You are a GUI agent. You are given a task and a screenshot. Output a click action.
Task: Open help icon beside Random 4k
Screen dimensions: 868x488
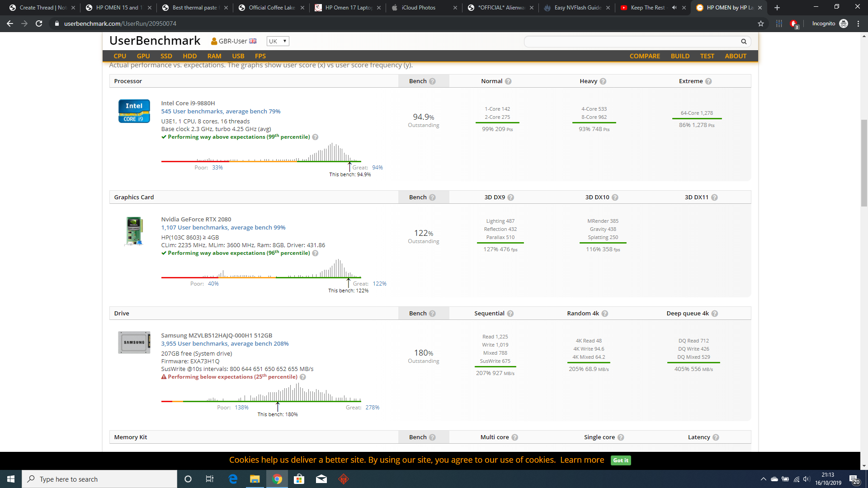pos(605,314)
